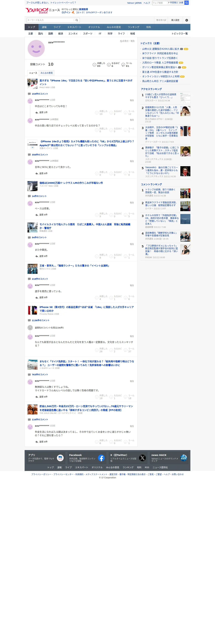The height and width of the screenshot is (644, 215).
Task: Open 154件のコメント link
Action: tap(40, 94)
